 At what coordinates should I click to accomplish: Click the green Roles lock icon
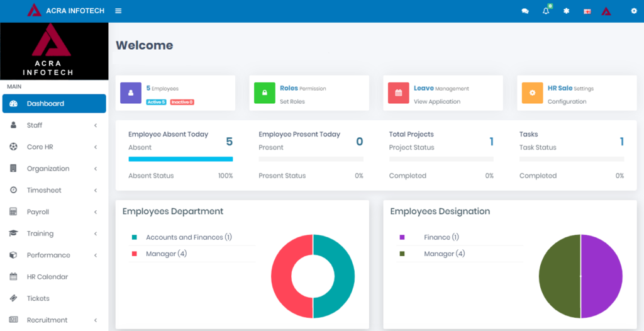pyautogui.click(x=265, y=93)
